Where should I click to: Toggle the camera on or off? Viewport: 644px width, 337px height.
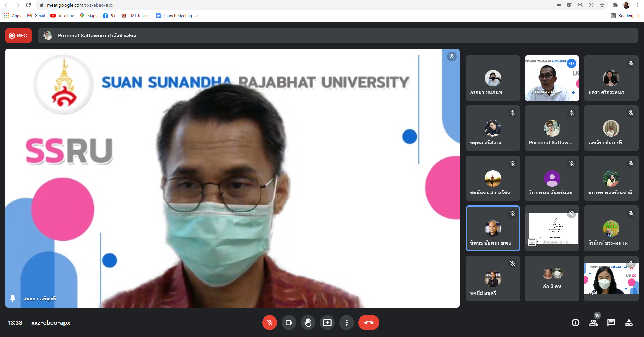coord(289,323)
